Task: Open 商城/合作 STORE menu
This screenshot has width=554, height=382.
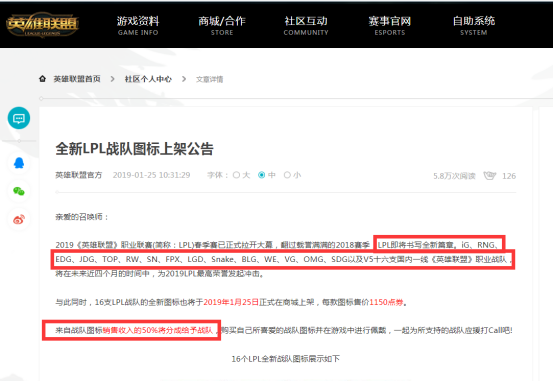Action: (x=222, y=25)
